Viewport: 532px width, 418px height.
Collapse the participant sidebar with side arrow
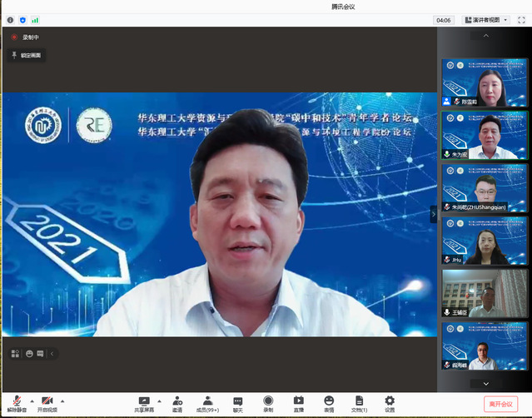[x=433, y=214]
